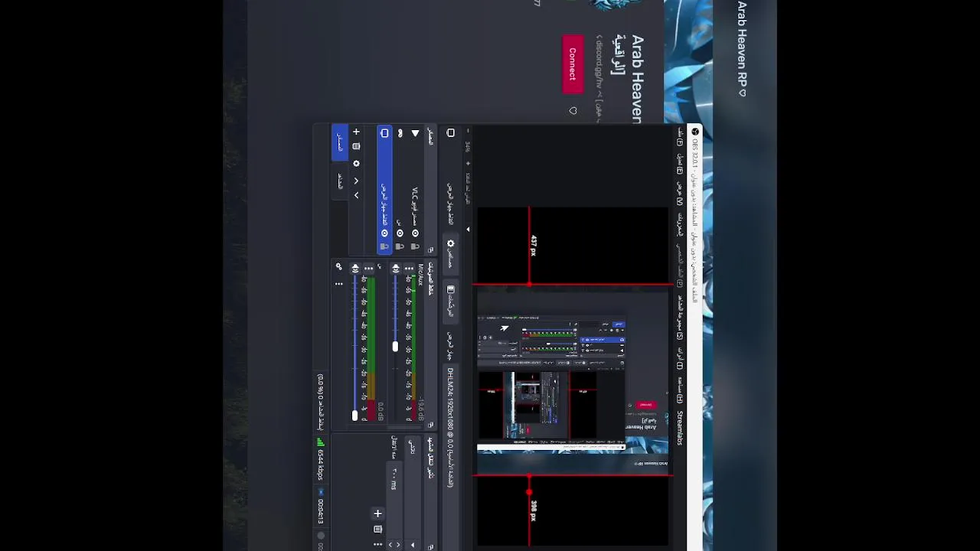This screenshot has width=980, height=551.
Task: Mute the Mic/Aux audio channel
Action: pos(396,268)
